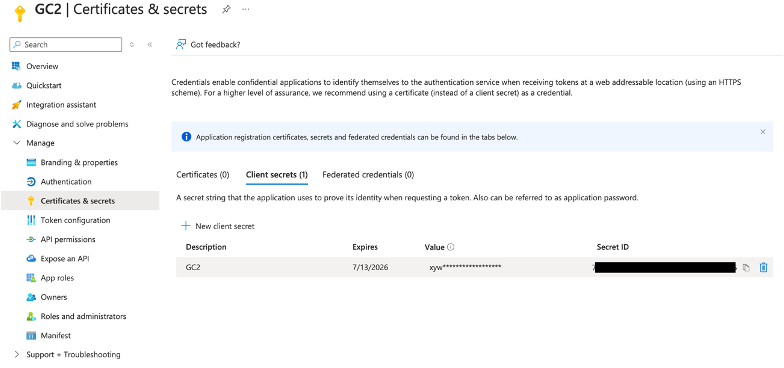The width and height of the screenshot is (784, 368).
Task: Click the Expires column header
Action: click(x=365, y=247)
